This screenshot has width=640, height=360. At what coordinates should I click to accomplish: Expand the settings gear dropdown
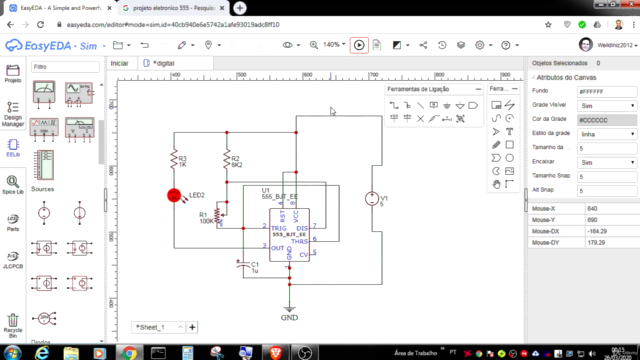tap(491, 45)
